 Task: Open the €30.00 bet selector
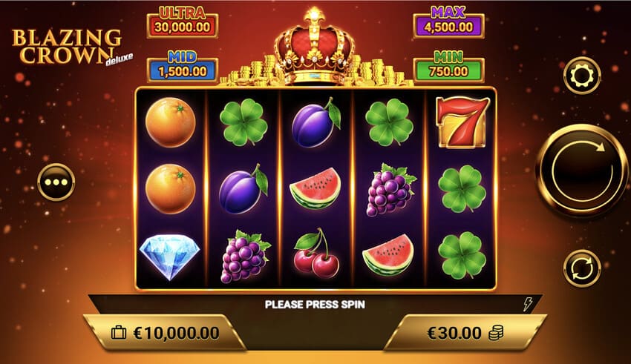pos(465,333)
